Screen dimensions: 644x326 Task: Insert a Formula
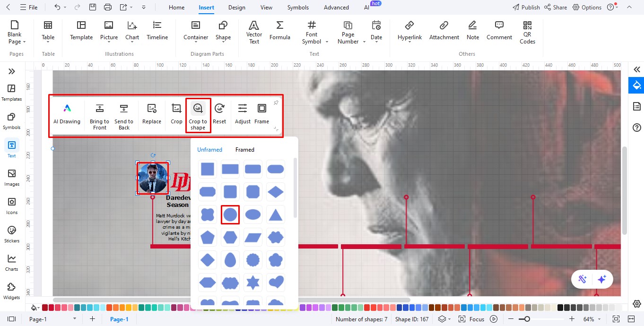click(x=280, y=30)
